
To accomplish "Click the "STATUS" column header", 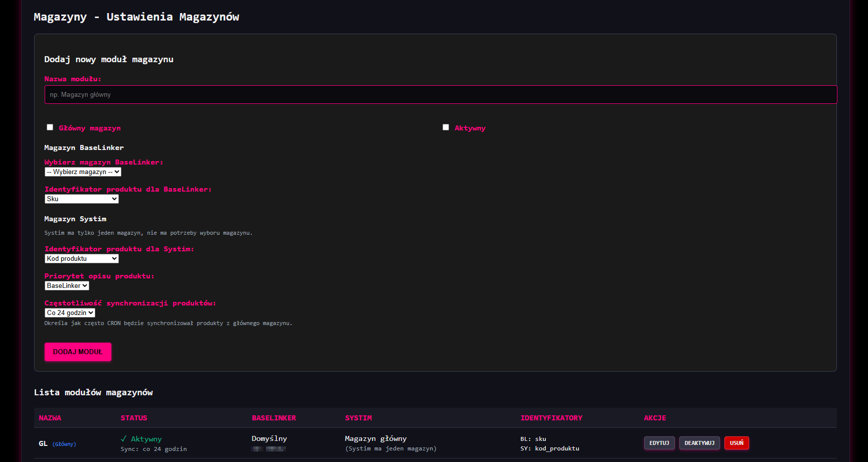I will point(133,417).
